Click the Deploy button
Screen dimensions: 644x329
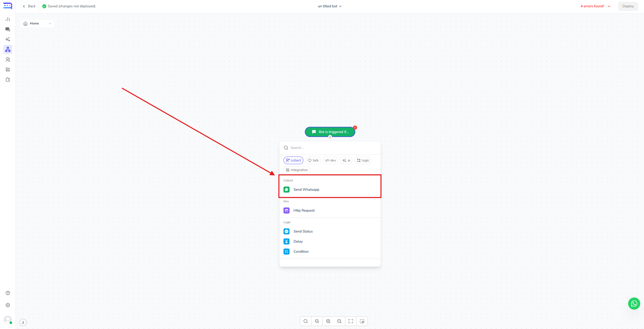628,6
